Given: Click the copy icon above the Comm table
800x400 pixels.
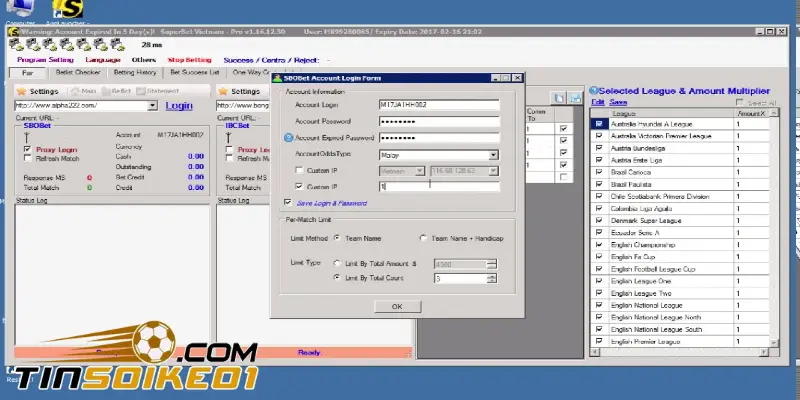Looking at the screenshot, I should 560,97.
